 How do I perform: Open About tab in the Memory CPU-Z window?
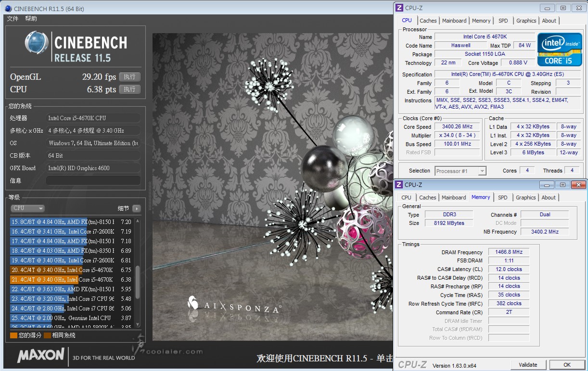pos(549,198)
